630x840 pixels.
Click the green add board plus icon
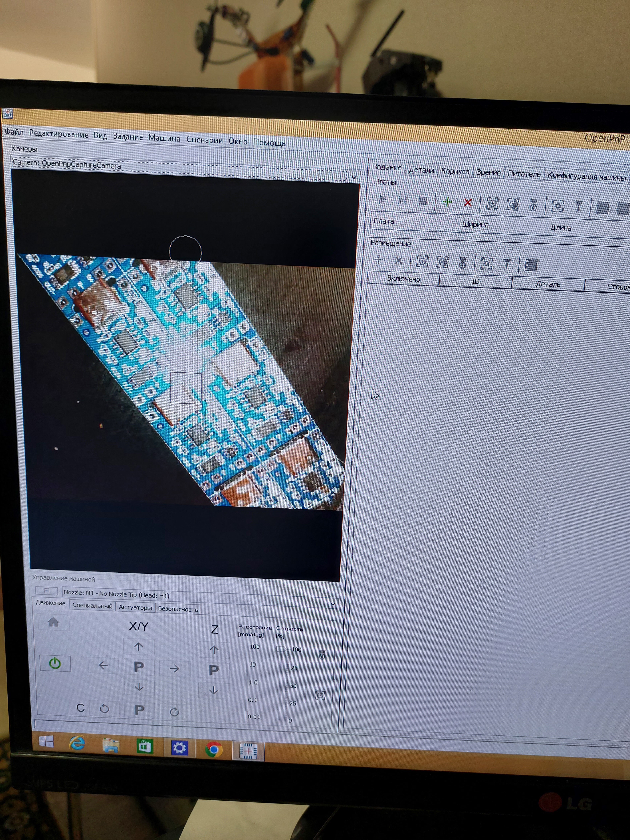click(447, 202)
